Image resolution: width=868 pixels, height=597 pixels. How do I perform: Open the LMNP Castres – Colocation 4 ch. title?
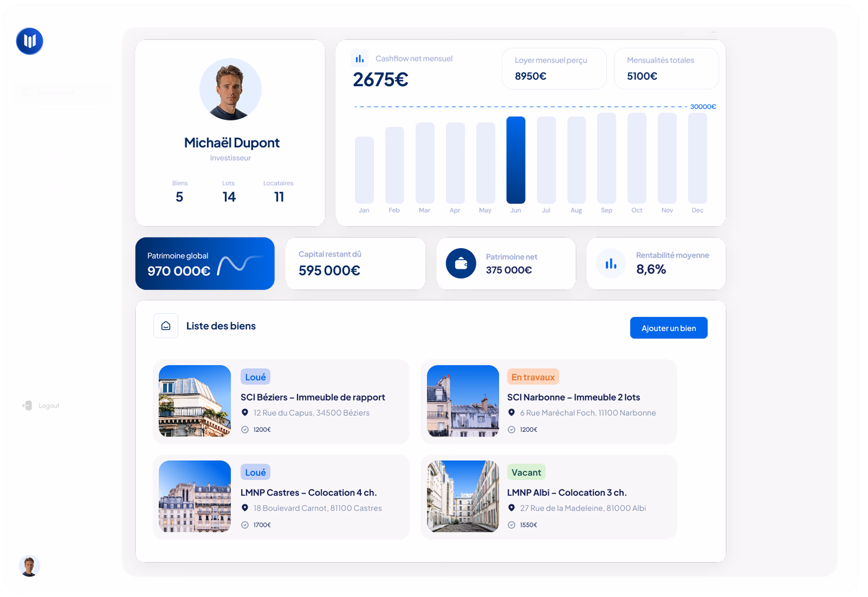point(308,493)
